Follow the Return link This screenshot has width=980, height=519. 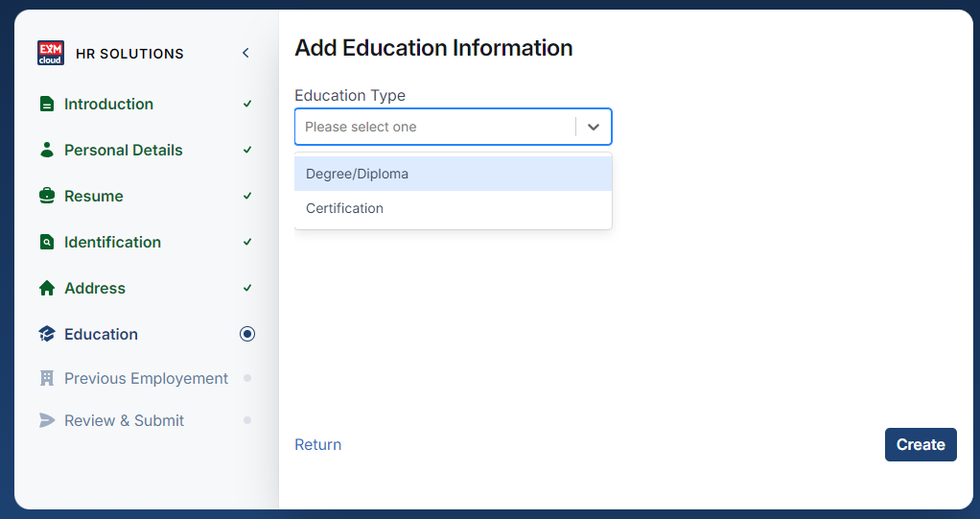point(318,444)
